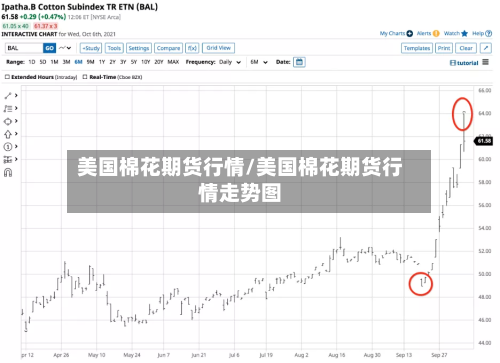
Task: Open the Frequency Daily dropdown
Action: point(230,62)
